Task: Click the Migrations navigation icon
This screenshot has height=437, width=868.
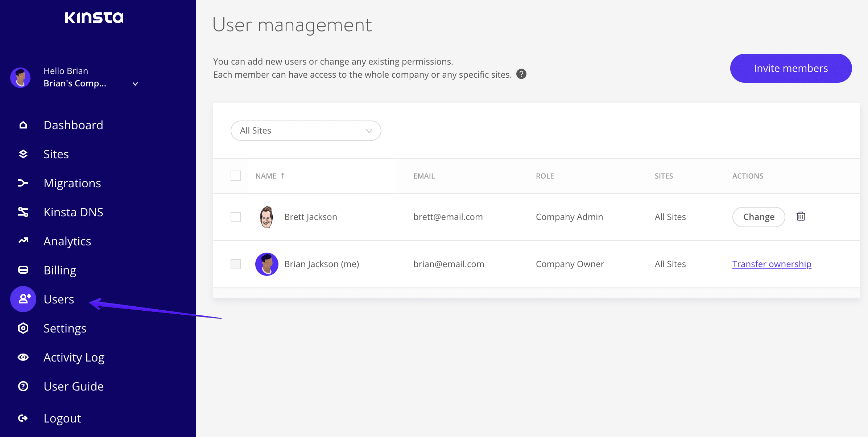Action: (x=23, y=183)
